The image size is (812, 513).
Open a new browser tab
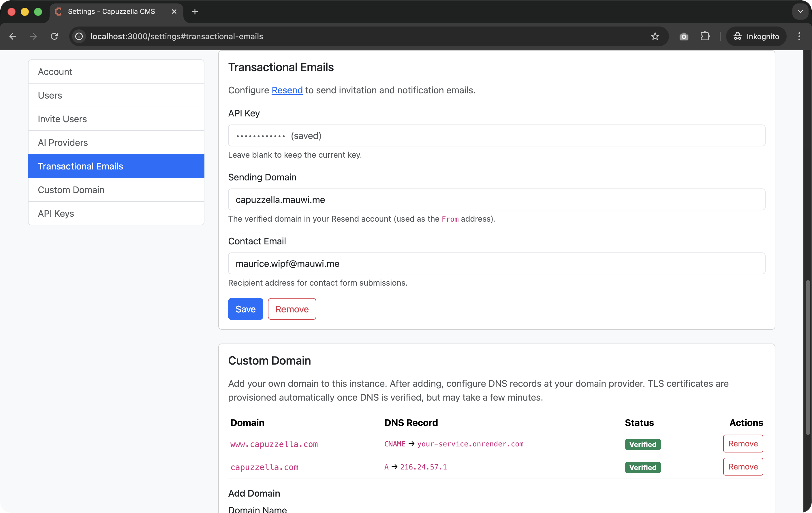(x=195, y=12)
